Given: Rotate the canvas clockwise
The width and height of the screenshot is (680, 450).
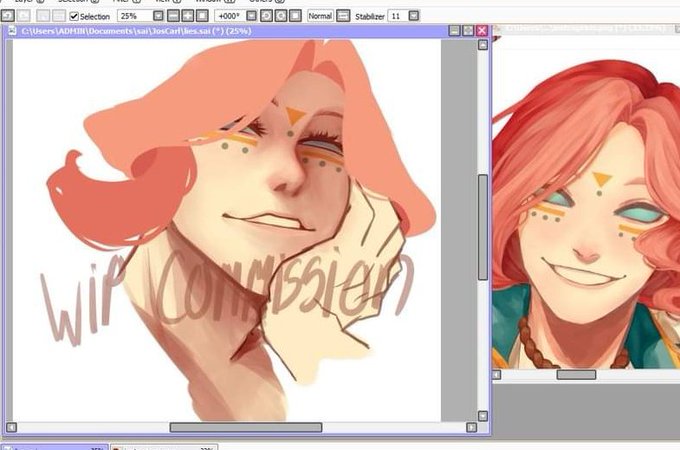Looking at the screenshot, I should [281, 16].
